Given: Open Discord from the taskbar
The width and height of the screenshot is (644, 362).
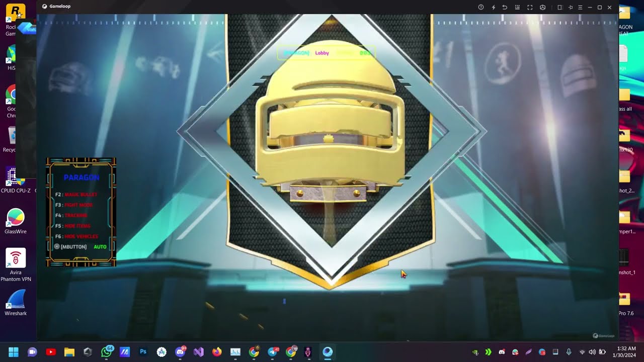Looking at the screenshot, I should pos(180,352).
